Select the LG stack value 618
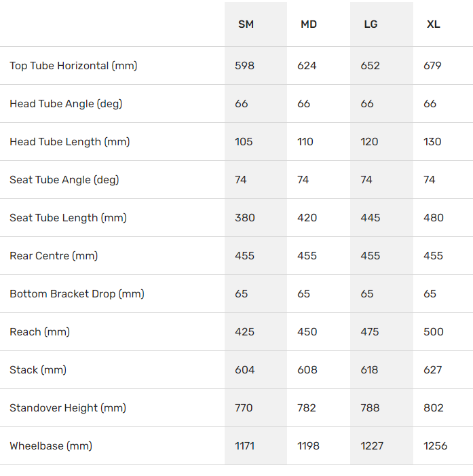The image size is (473, 476). point(370,370)
